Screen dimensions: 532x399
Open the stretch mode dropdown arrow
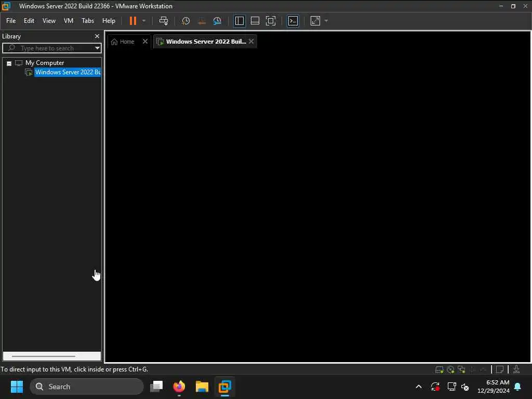pos(326,21)
